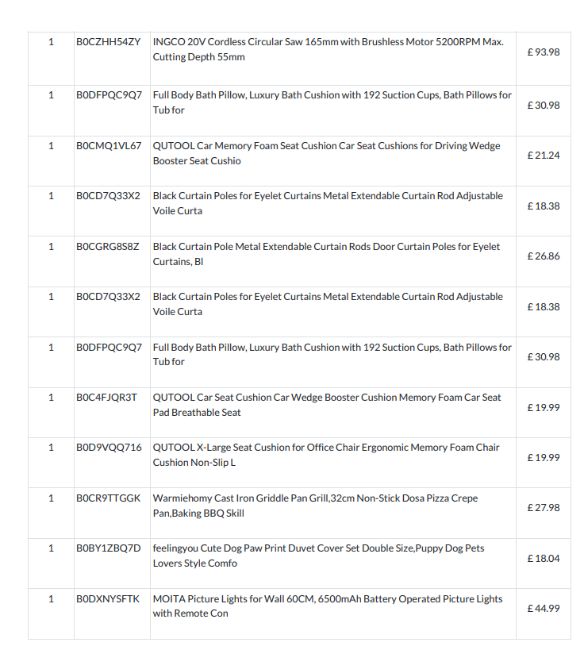Click ASIN code B0C4FJQR3T
The width and height of the screenshot is (584, 650).
click(x=107, y=398)
